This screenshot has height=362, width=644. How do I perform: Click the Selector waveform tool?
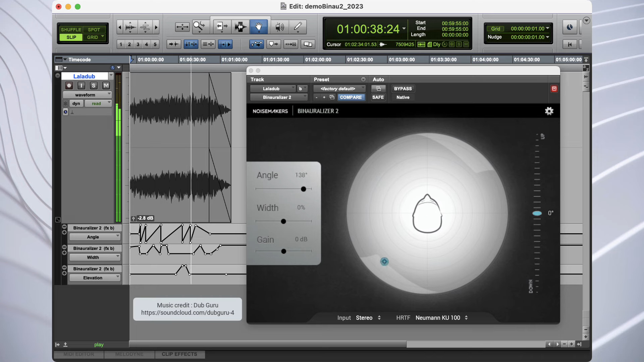point(240,26)
